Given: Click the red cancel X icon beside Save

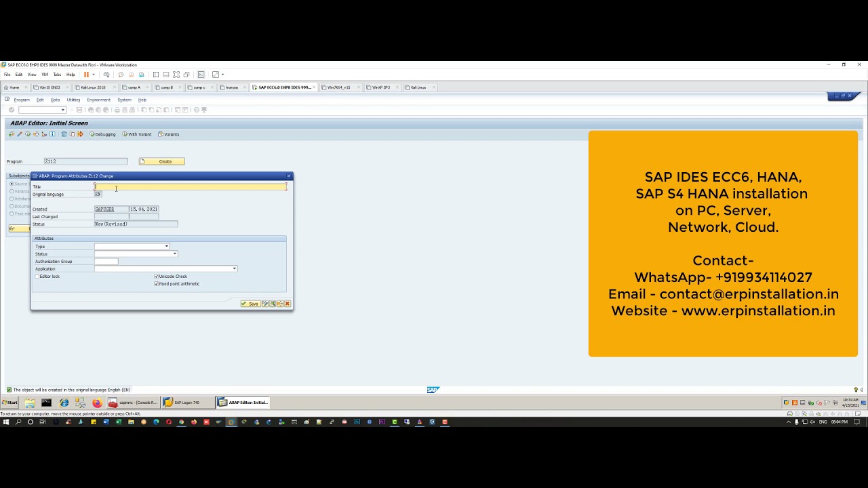Looking at the screenshot, I should point(288,304).
